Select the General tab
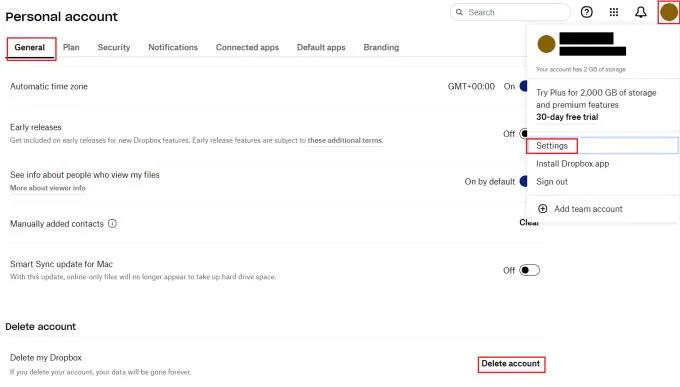Viewport: 680px width, 387px height. 30,47
